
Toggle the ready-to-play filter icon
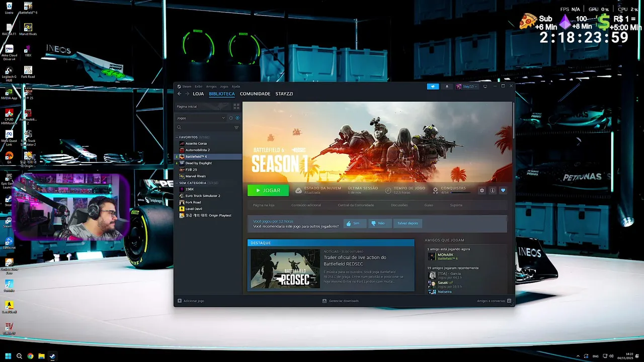point(237,118)
